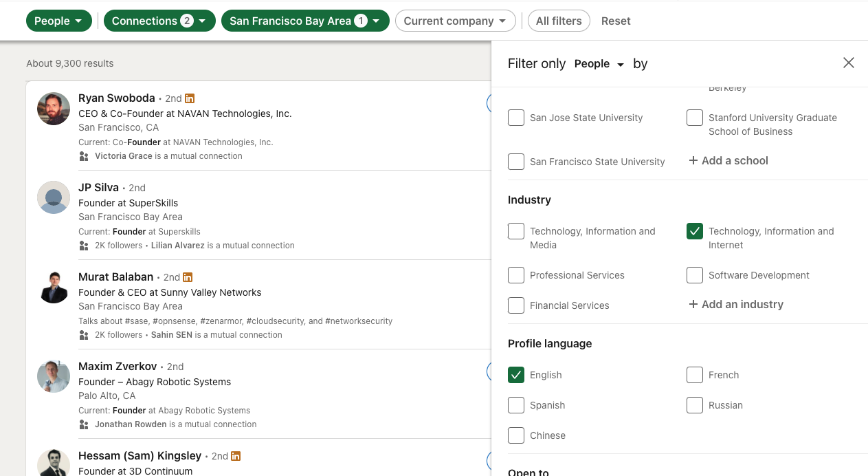Open Sahin SEN mutual connection link
Image resolution: width=868 pixels, height=476 pixels.
tap(172, 335)
